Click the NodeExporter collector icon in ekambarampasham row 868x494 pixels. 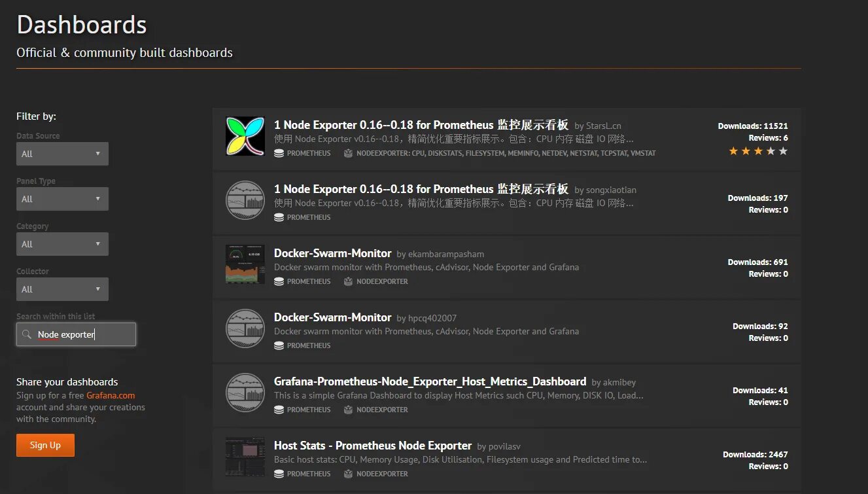348,281
